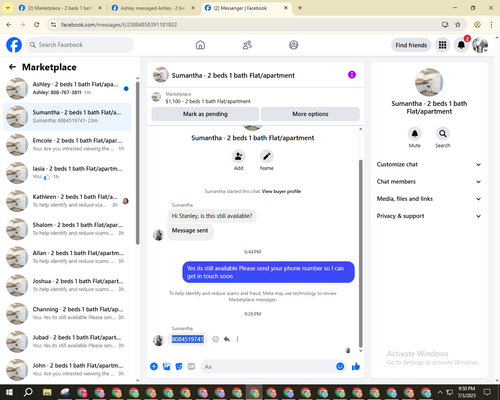Open Kathleen conversation in chat list
Image resolution: width=500 pixels, height=400 pixels.
(x=67, y=201)
